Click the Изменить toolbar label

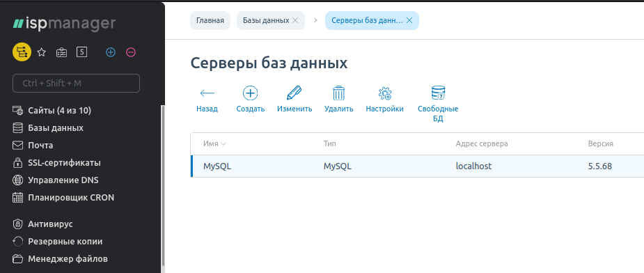pos(294,109)
